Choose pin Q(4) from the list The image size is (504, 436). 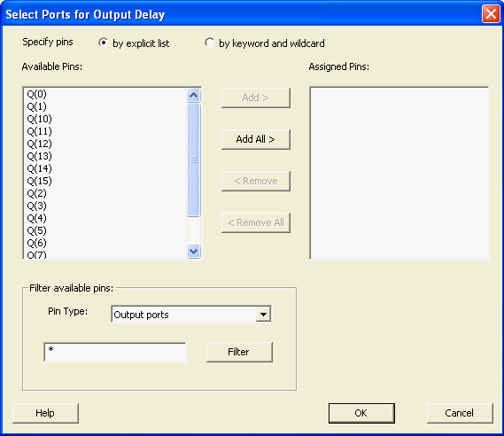pyautogui.click(x=36, y=218)
